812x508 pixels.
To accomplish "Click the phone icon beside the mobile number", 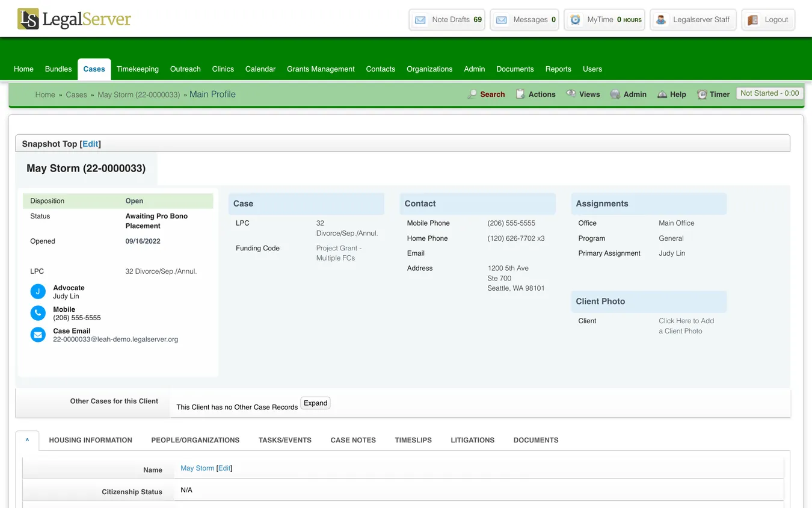I will pyautogui.click(x=38, y=313).
